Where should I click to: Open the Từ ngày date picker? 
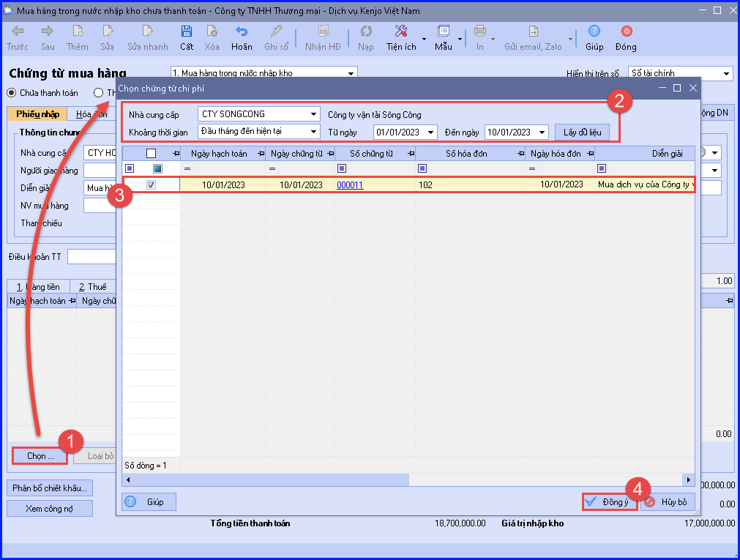pos(430,132)
